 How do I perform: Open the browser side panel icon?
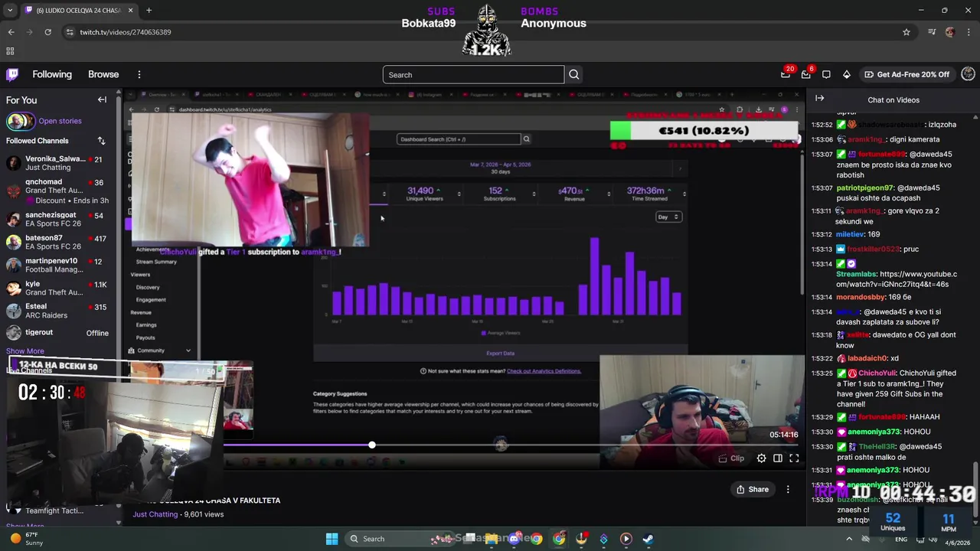(x=932, y=32)
